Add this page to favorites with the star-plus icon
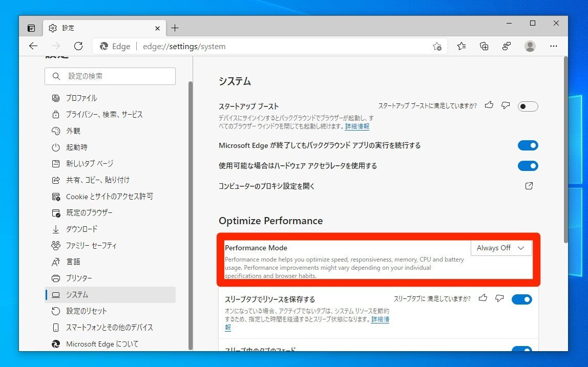This screenshot has height=367, width=588. (x=437, y=47)
